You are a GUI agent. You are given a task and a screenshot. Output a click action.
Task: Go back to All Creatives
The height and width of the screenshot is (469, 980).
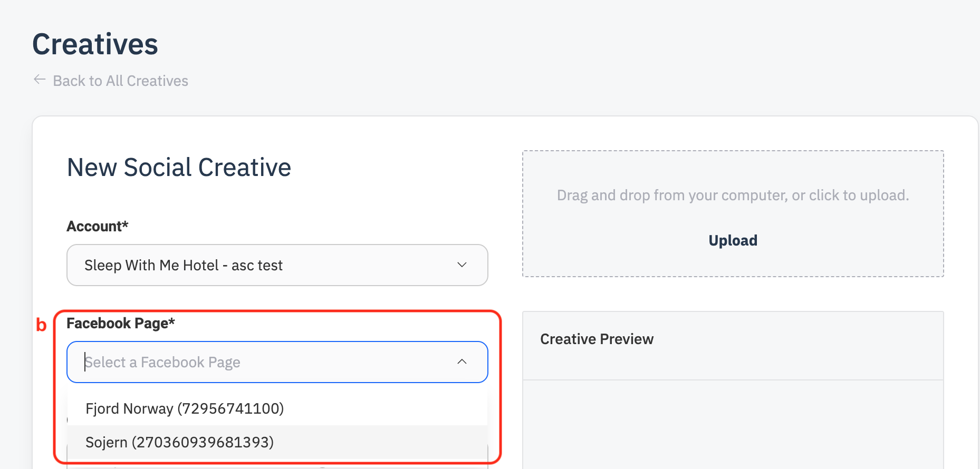coord(120,81)
